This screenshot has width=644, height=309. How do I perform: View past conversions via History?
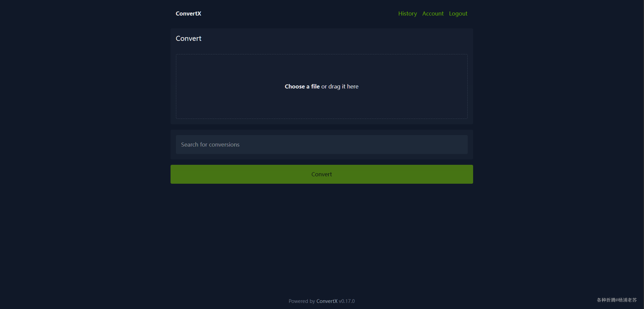pyautogui.click(x=407, y=14)
